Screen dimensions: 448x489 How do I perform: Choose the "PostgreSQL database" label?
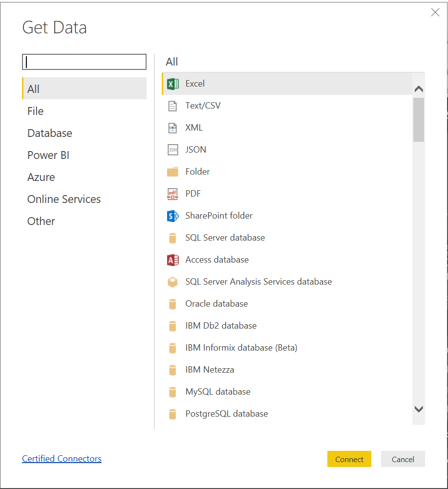point(227,414)
